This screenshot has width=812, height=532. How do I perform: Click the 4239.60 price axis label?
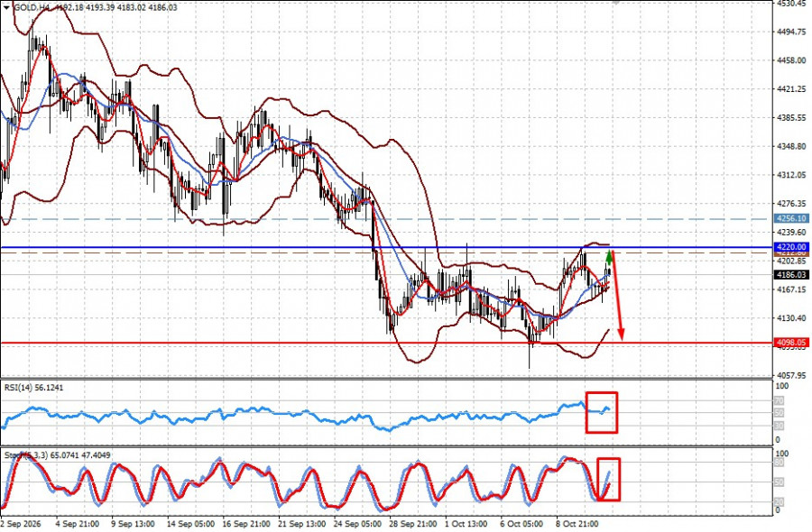click(792, 233)
